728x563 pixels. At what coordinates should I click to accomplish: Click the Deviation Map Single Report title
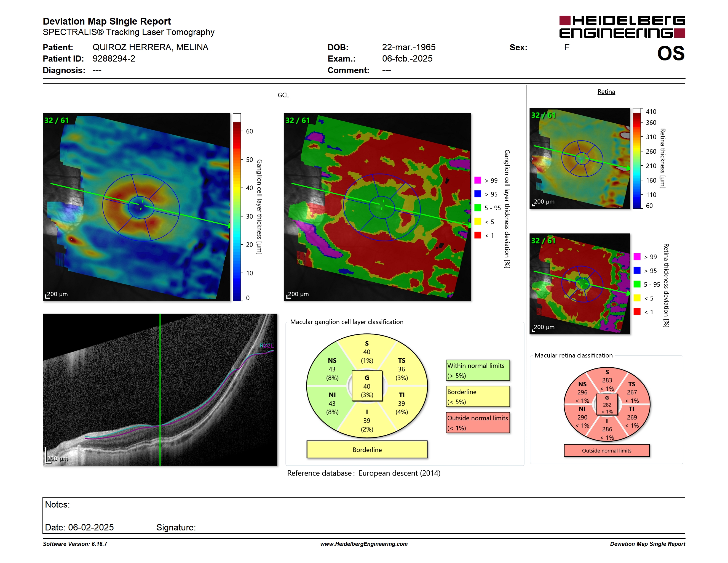click(107, 21)
